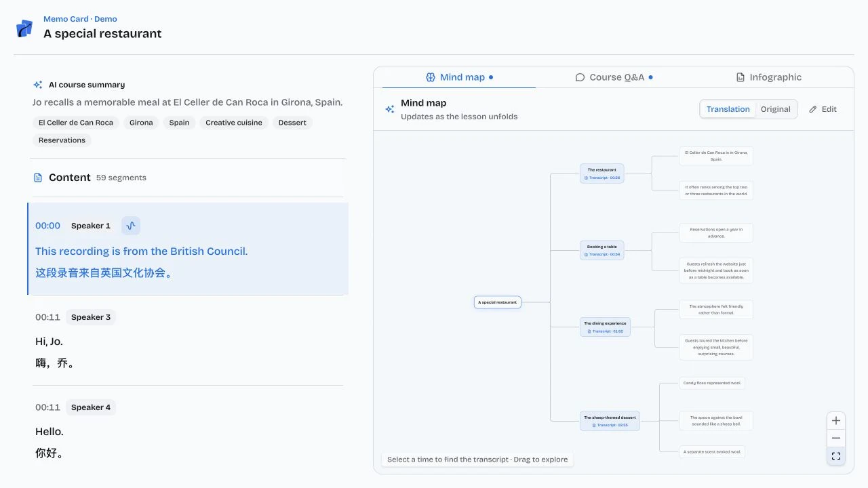Screen dimensions: 868x488
Task: Click the AI course summary sparkle icon
Action: [38, 85]
